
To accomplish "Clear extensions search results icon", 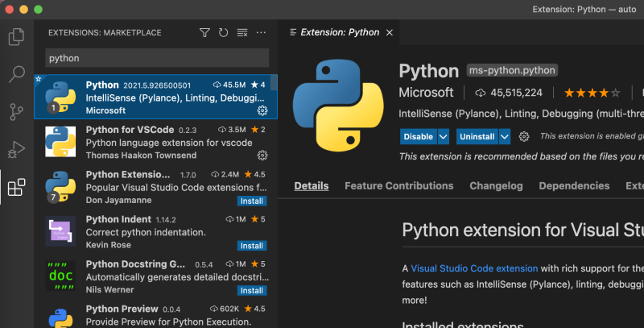I will [x=242, y=32].
